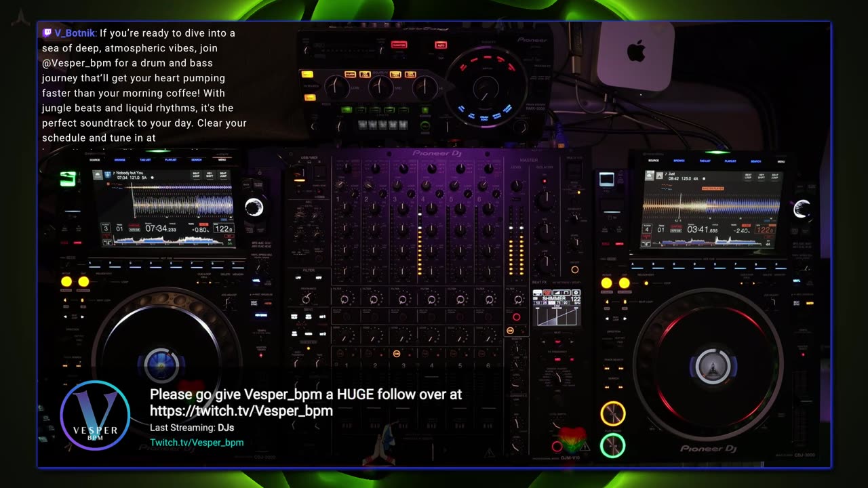Image resolution: width=868 pixels, height=488 pixels.
Task: Click the RMX-1000 Isolate FX HI knob
Action: point(425,87)
